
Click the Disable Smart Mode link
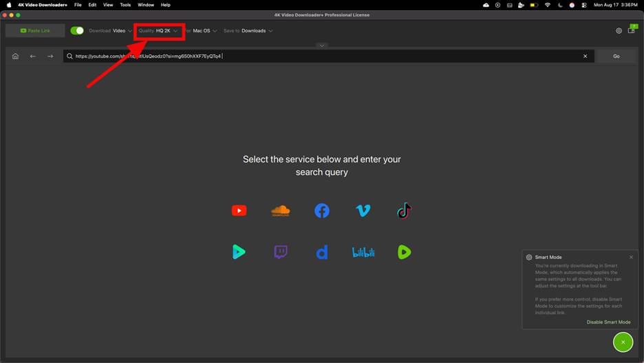point(608,322)
